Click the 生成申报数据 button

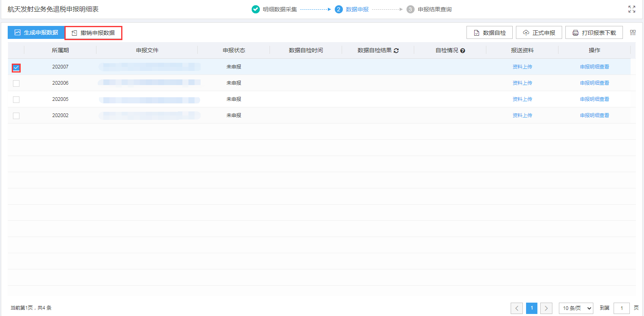[x=36, y=32]
